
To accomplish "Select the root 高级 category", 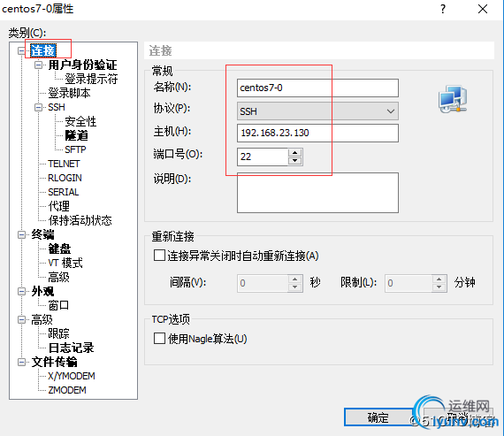I will point(42,319).
